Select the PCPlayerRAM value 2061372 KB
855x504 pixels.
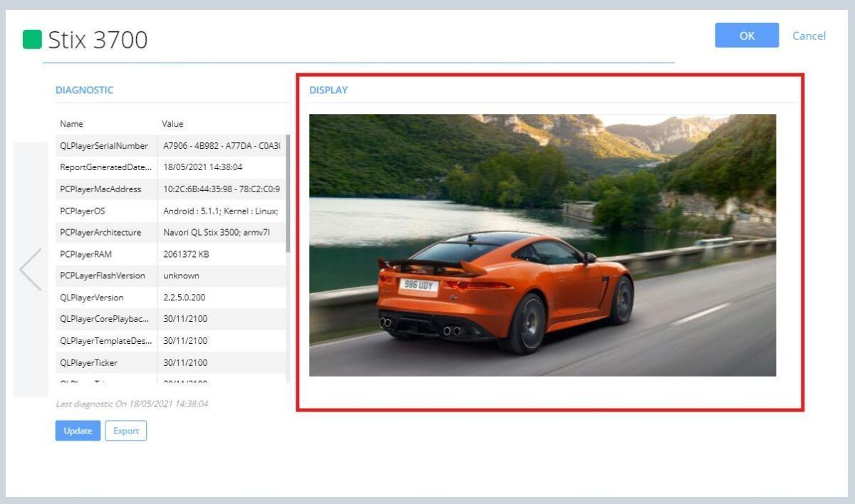186,254
